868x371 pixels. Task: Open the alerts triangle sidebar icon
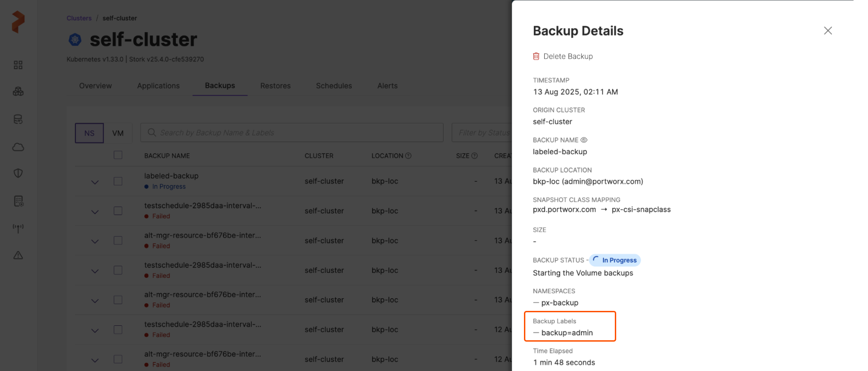18,255
